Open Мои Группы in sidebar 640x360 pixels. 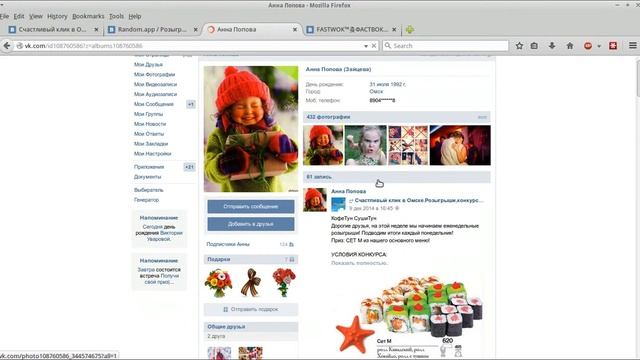click(148, 114)
